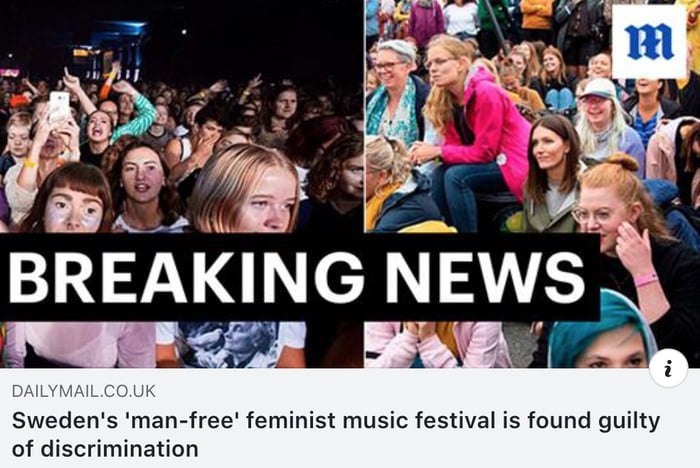Open the DAILYMAIL.CO.UK source label
Image resolution: width=700 pixels, height=468 pixels.
84,391
